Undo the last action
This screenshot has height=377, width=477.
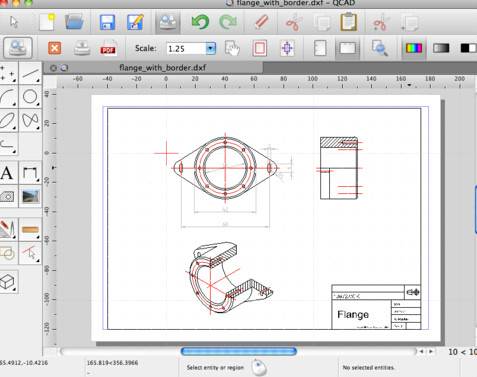coord(200,22)
